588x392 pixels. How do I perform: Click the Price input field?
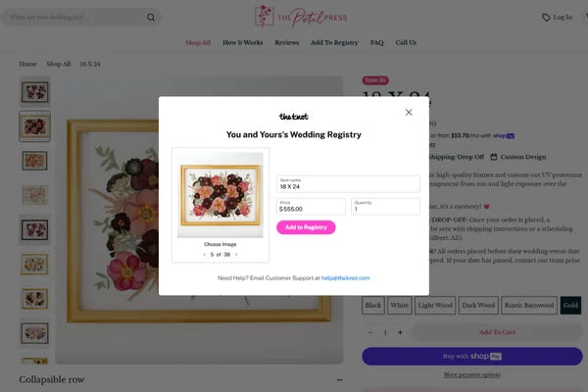click(x=311, y=207)
